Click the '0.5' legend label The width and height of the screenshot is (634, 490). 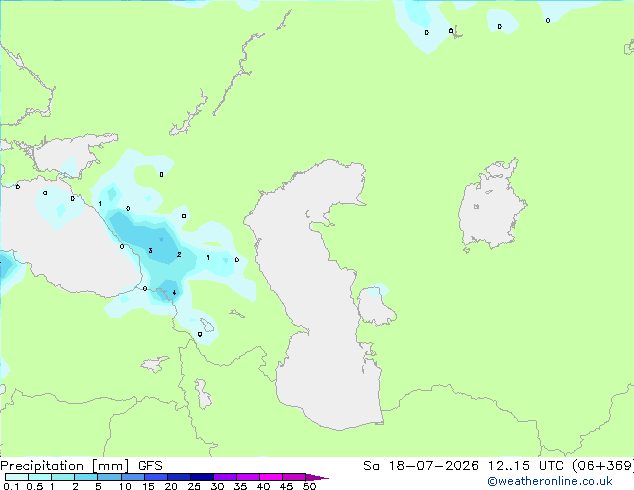click(34, 486)
